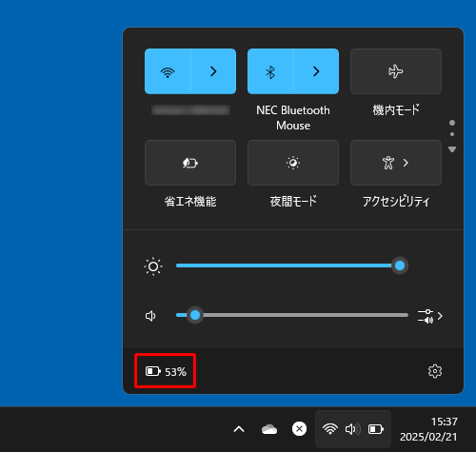Click the taskbar battery icon
This screenshot has width=476, height=452.
376,429
